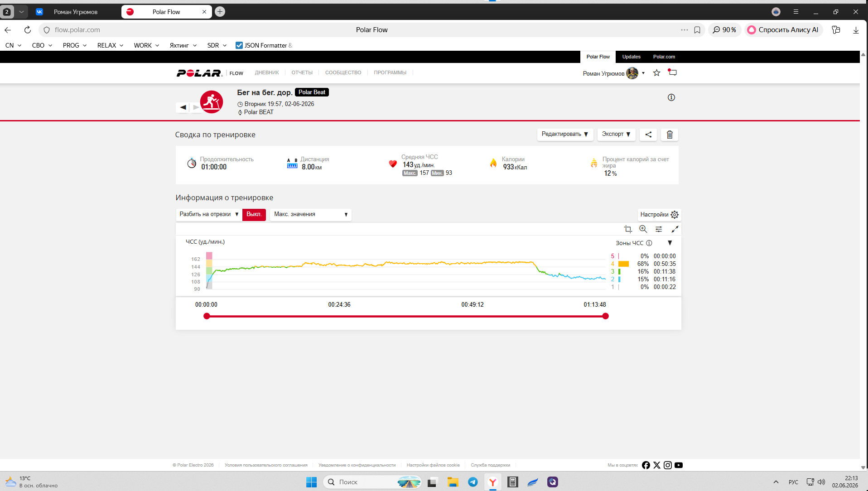Open File Explorer from the taskbar
The image size is (868, 491).
(453, 482)
